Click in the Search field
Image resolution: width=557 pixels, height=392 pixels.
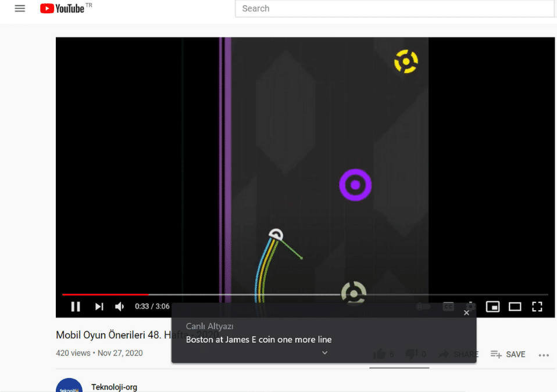[x=394, y=9]
